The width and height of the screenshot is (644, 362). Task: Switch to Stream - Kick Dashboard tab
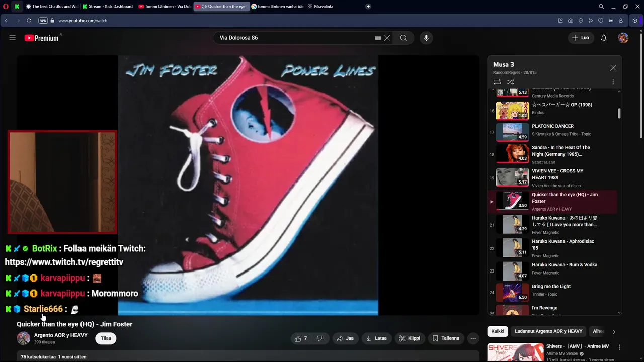pyautogui.click(x=108, y=7)
